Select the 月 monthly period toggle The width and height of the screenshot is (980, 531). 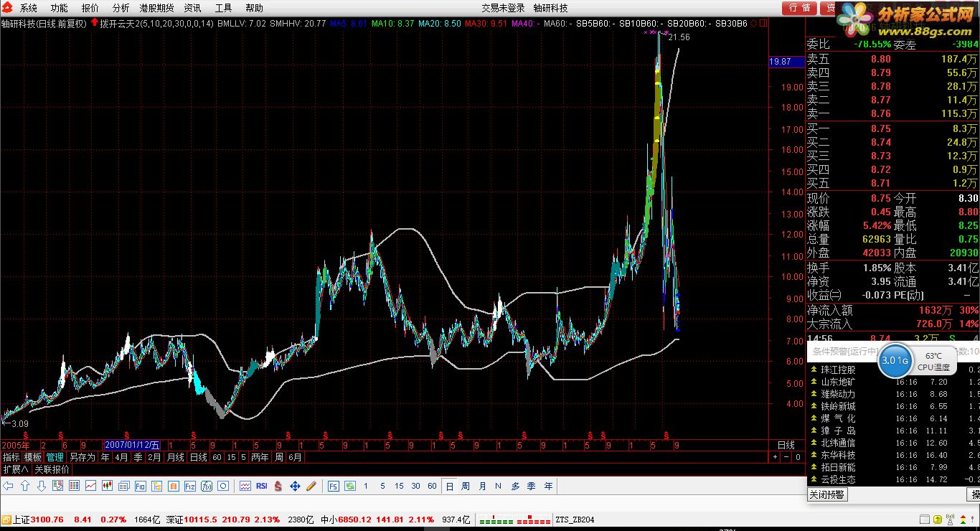[482, 486]
